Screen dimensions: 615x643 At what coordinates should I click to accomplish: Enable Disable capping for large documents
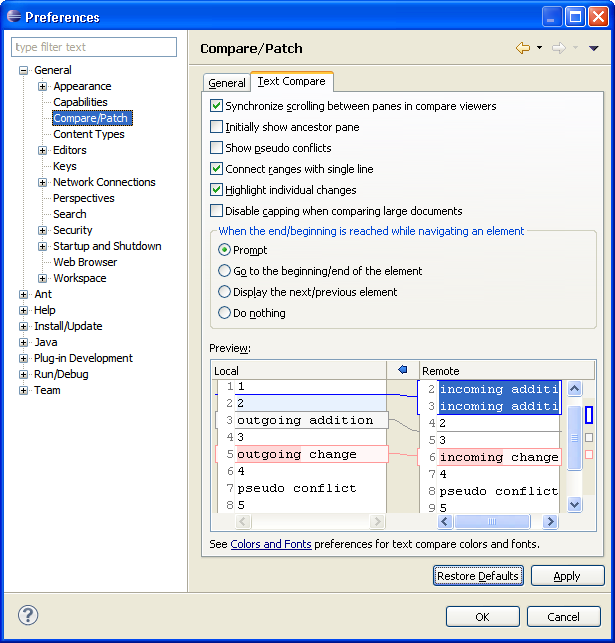[216, 210]
